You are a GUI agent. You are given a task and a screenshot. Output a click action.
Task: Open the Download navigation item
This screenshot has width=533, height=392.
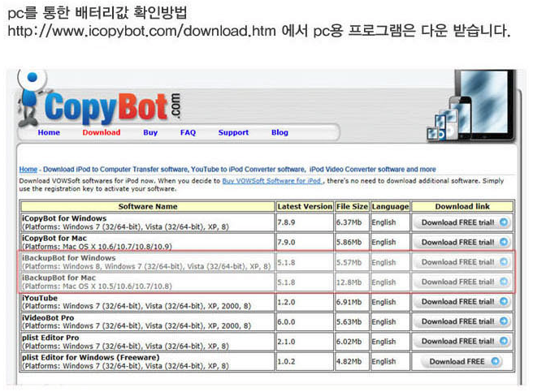[x=102, y=132]
